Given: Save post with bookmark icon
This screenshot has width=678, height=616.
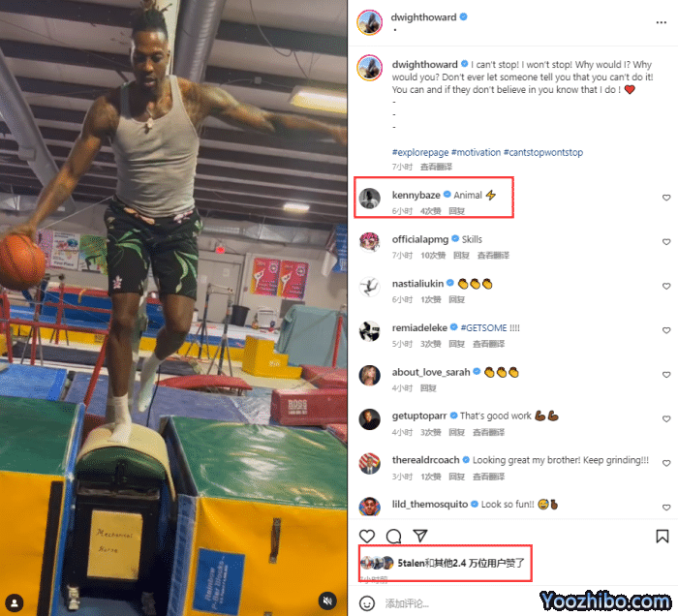Looking at the screenshot, I should pyautogui.click(x=662, y=536).
